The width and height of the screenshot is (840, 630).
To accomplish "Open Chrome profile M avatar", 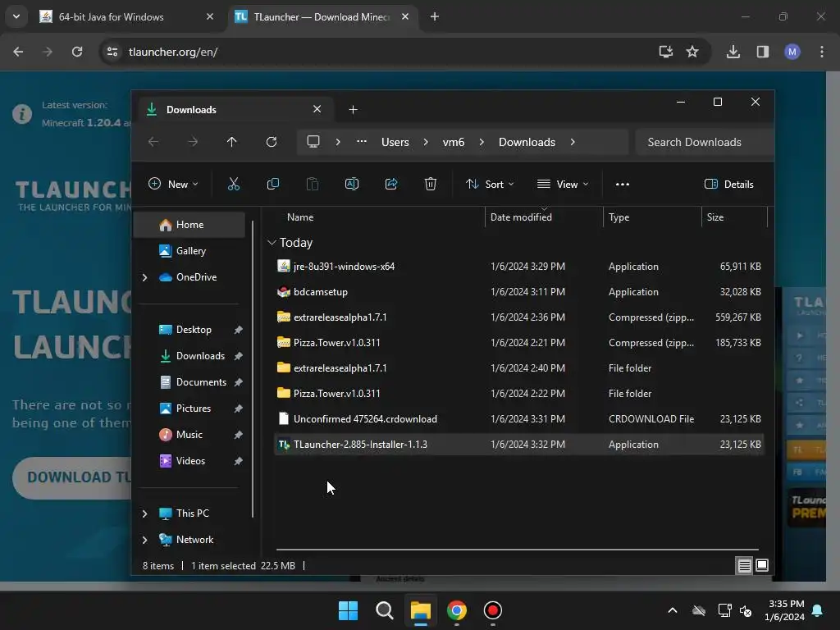I will [x=792, y=52].
